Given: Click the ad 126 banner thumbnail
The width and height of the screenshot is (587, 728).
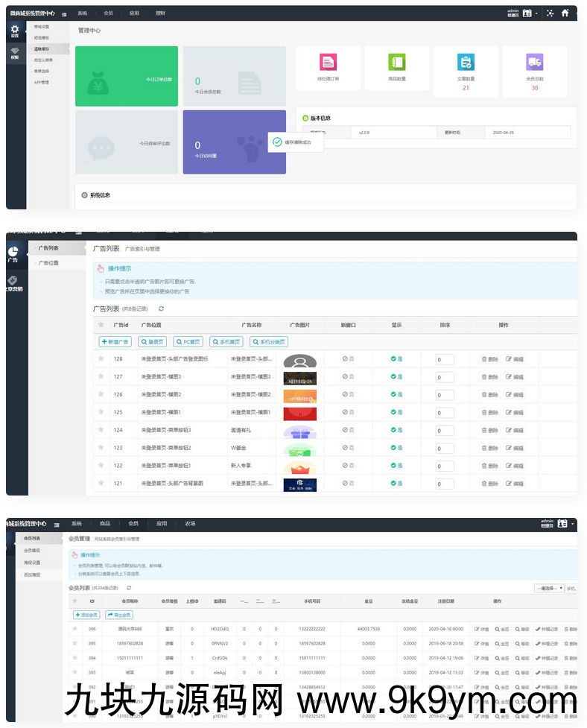Looking at the screenshot, I should click(x=300, y=395).
